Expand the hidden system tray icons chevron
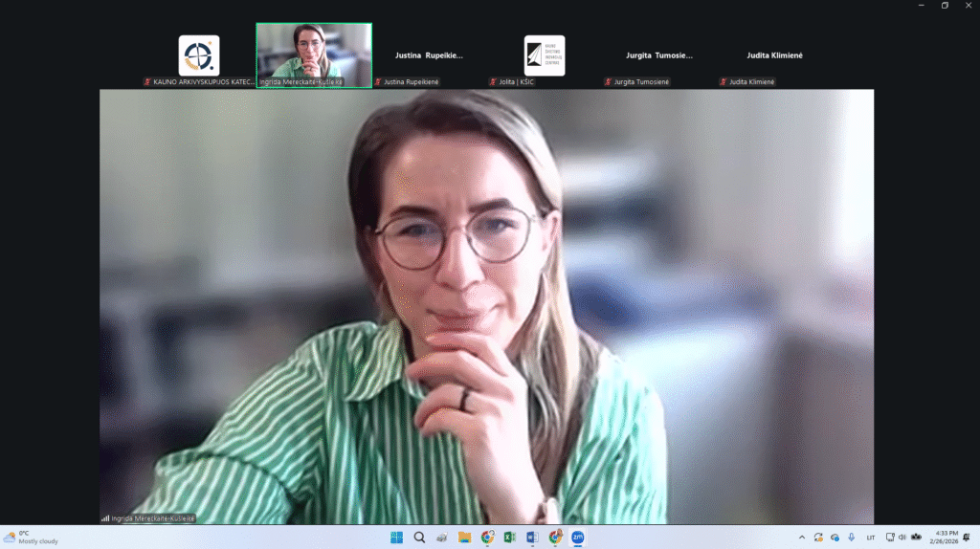This screenshot has height=549, width=980. click(x=802, y=538)
